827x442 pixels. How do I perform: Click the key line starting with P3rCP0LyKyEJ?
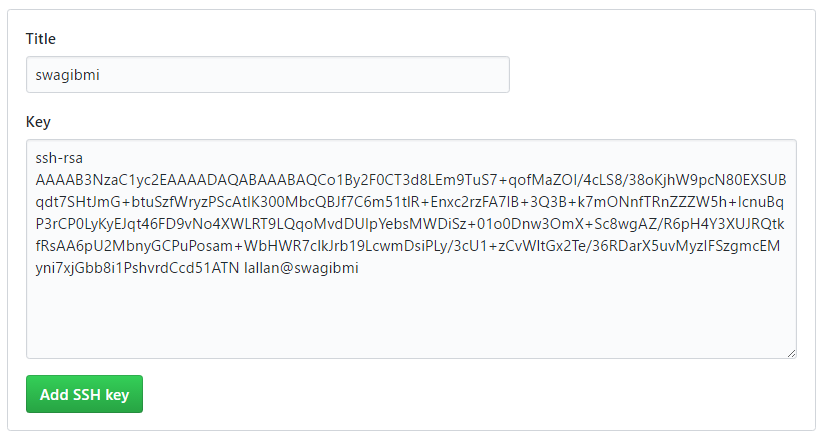[410, 224]
